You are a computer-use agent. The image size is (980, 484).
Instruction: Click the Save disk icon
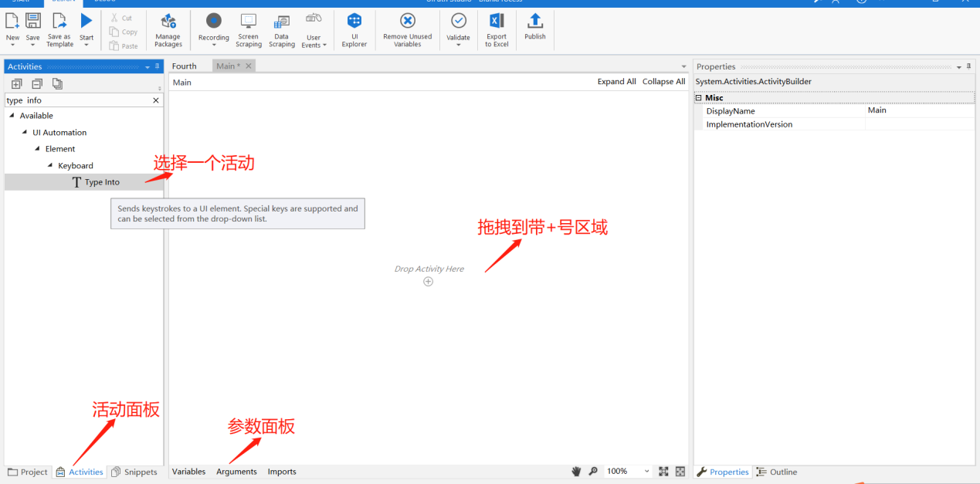(x=33, y=21)
